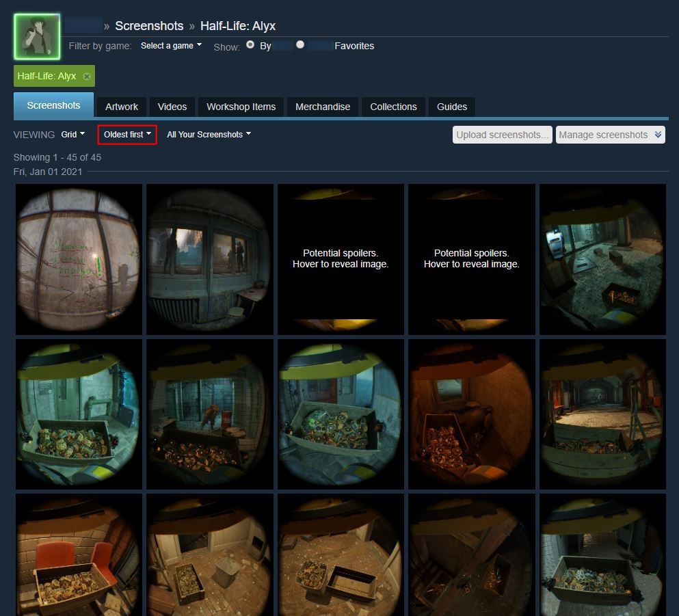Open the dark stairwell thumbnail in row three
The height and width of the screenshot is (616, 679).
click(x=472, y=555)
